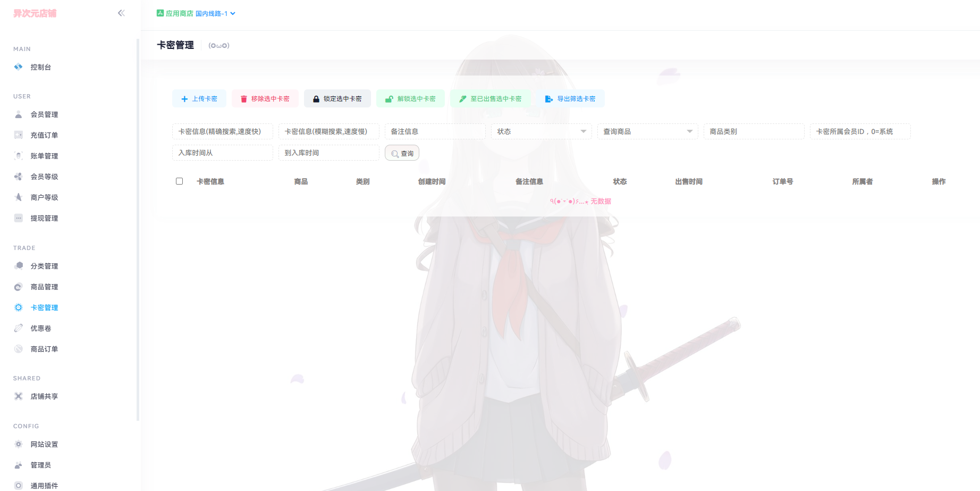Open 网站设置 menu item
980x491 pixels.
pos(44,444)
